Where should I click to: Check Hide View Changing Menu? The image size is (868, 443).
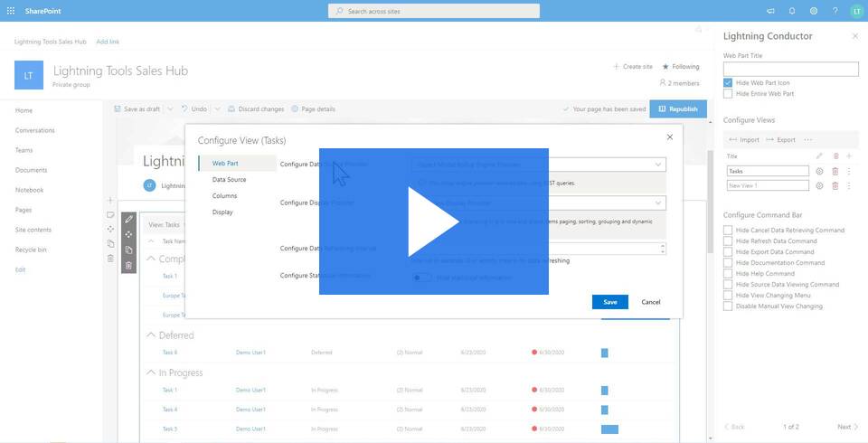click(728, 295)
